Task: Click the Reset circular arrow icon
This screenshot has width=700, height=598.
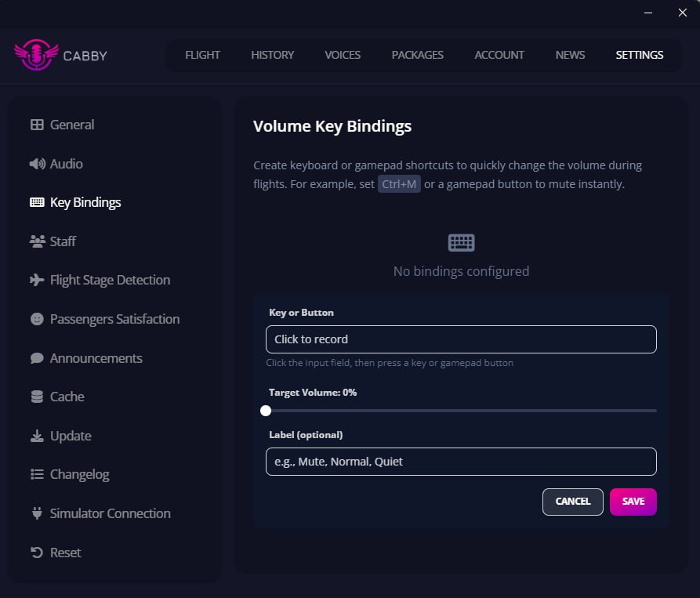Action: (36, 553)
